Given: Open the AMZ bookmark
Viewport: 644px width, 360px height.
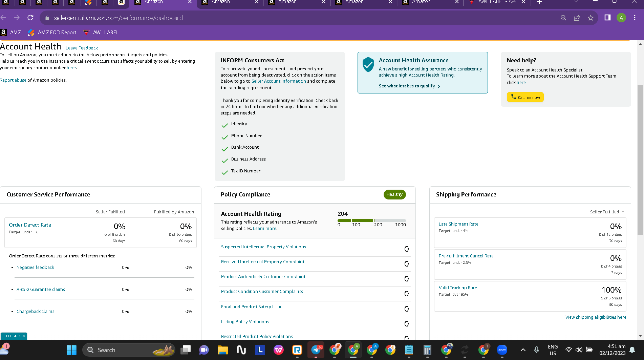Looking at the screenshot, I should point(11,33).
